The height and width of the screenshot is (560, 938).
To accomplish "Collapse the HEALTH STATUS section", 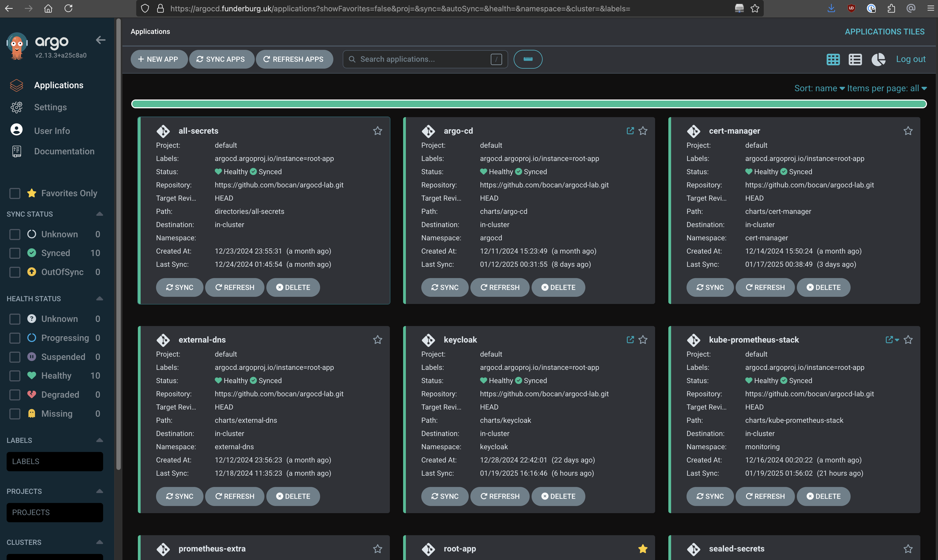I will pyautogui.click(x=100, y=298).
